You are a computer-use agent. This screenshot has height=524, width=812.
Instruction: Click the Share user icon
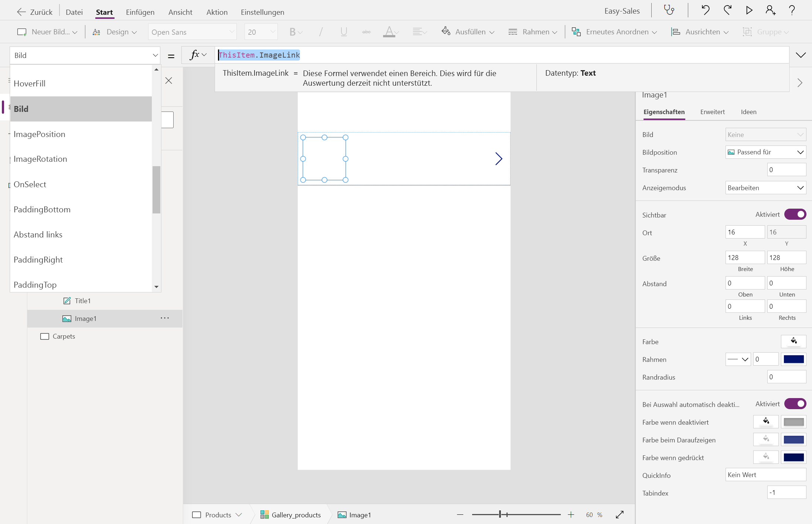pyautogui.click(x=770, y=10)
